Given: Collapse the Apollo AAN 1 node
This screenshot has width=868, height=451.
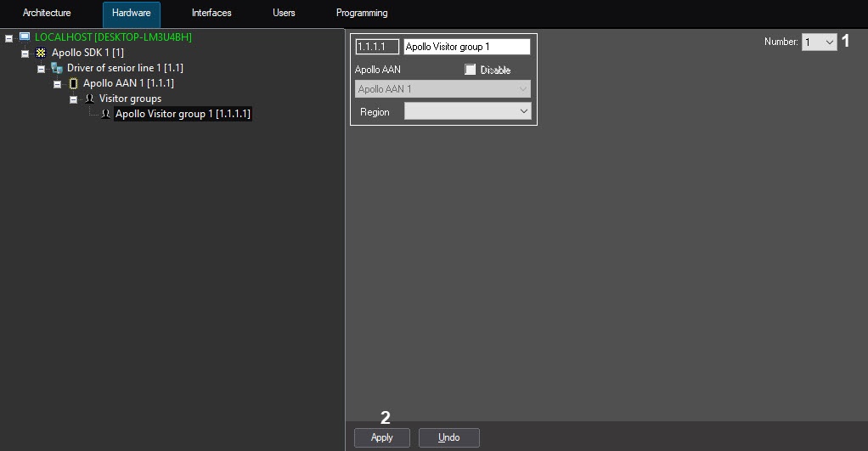Looking at the screenshot, I should point(57,85).
